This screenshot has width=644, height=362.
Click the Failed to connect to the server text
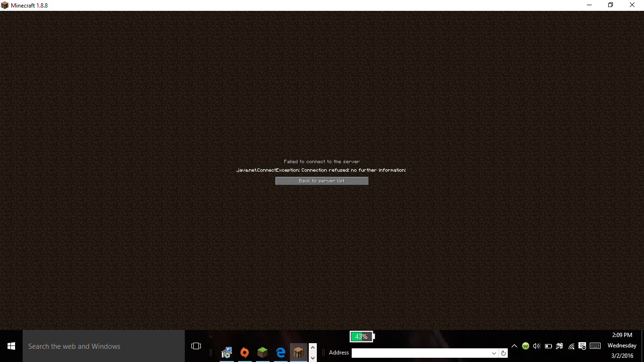coord(322,162)
